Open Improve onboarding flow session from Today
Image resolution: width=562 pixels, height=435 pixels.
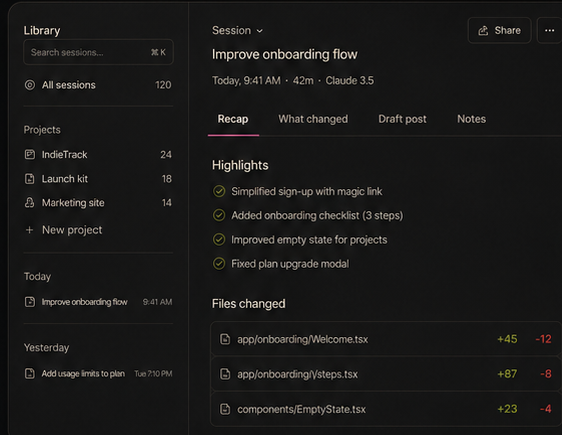[98, 302]
